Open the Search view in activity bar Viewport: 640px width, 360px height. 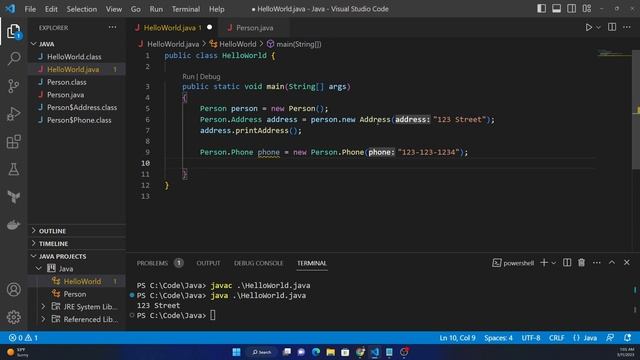point(13,59)
